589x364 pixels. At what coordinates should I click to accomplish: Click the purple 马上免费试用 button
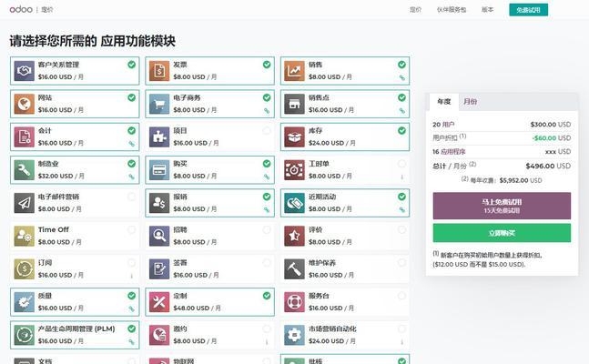coord(502,206)
